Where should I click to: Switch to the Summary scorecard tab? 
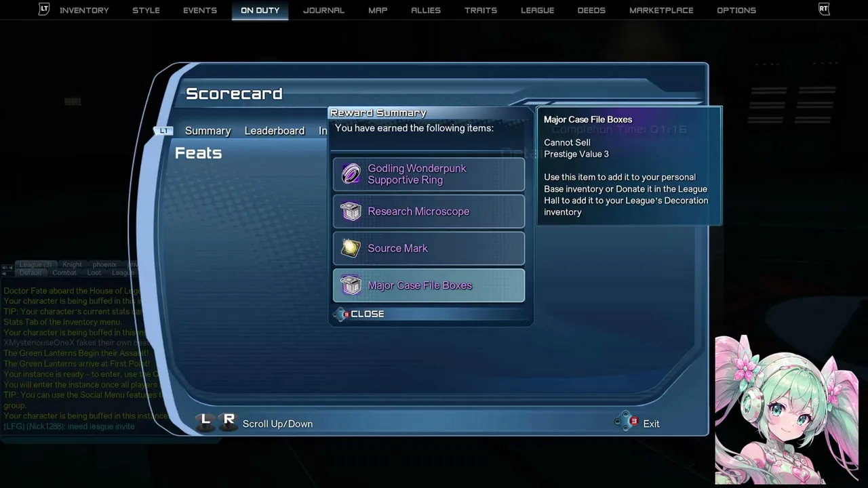click(208, 131)
